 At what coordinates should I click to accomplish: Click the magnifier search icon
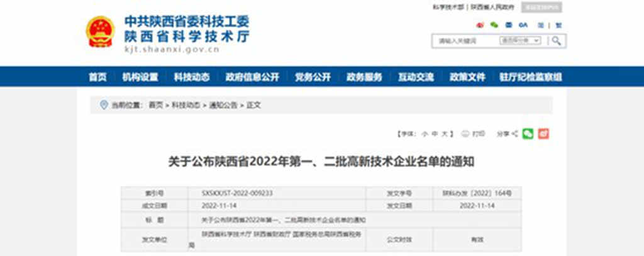[556, 41]
